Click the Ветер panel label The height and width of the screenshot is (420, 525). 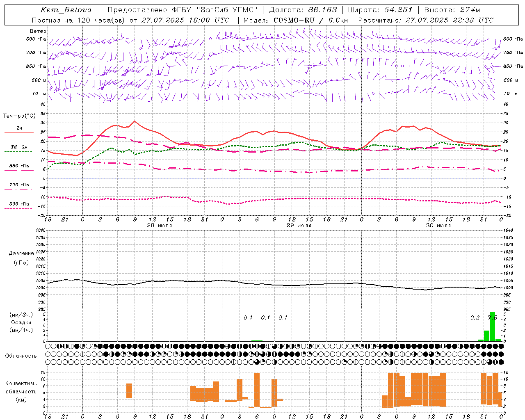tap(38, 31)
